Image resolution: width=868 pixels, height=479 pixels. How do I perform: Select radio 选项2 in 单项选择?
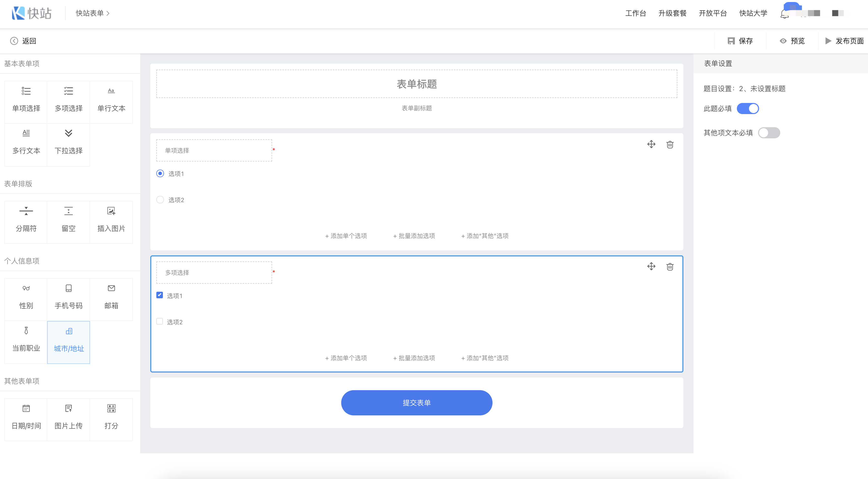pos(160,200)
